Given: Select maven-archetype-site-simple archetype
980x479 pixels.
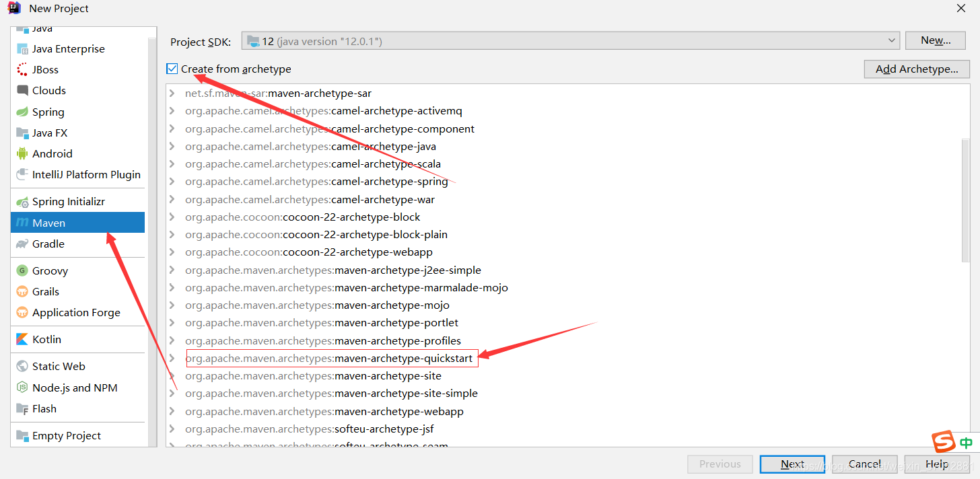Looking at the screenshot, I should 331,394.
